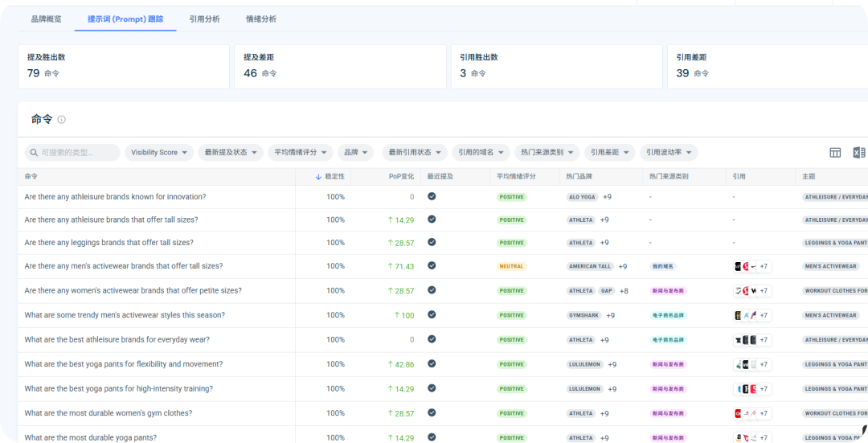The height and width of the screenshot is (443, 868).
Task: Switch to the 引用分析 tab
Action: point(204,19)
